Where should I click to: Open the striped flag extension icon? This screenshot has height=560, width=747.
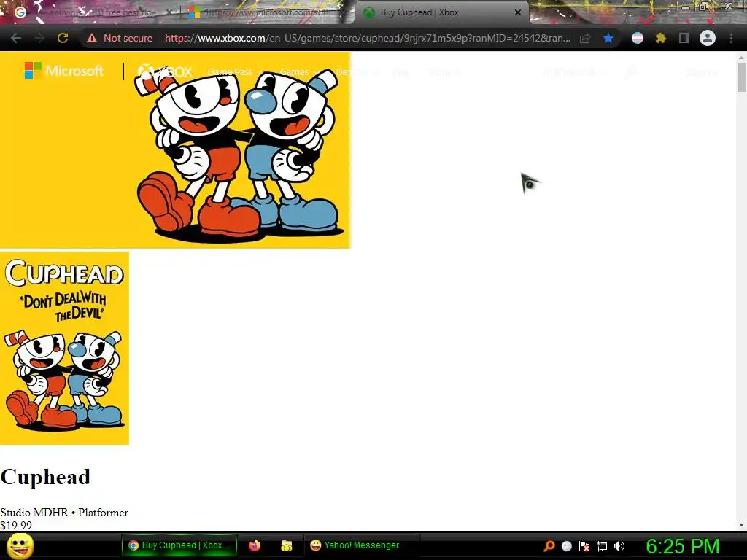coord(638,38)
